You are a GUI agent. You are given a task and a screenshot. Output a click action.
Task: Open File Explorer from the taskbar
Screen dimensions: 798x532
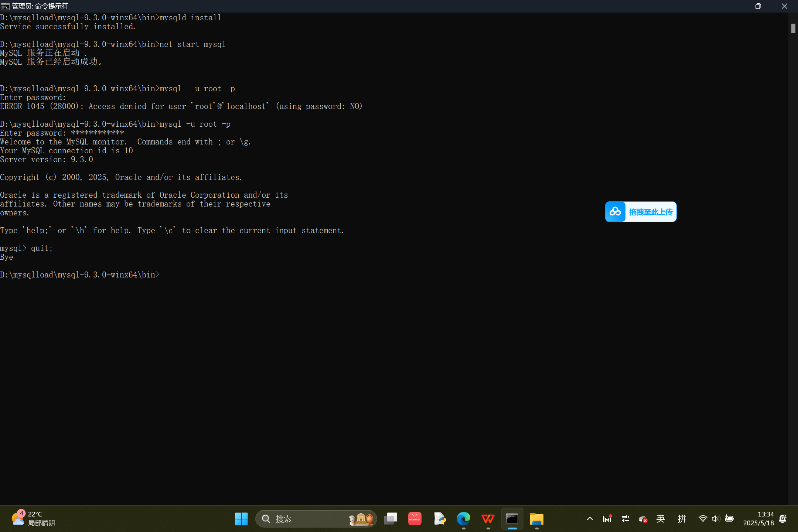click(536, 519)
